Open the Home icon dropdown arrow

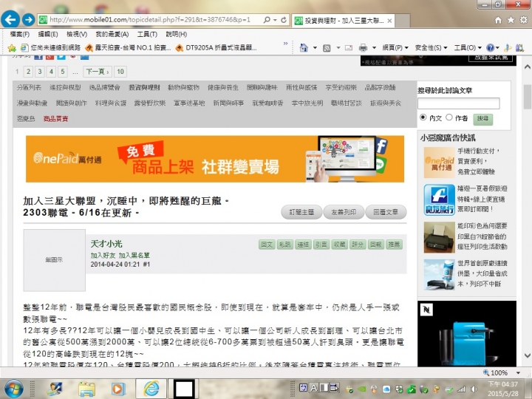click(x=315, y=48)
